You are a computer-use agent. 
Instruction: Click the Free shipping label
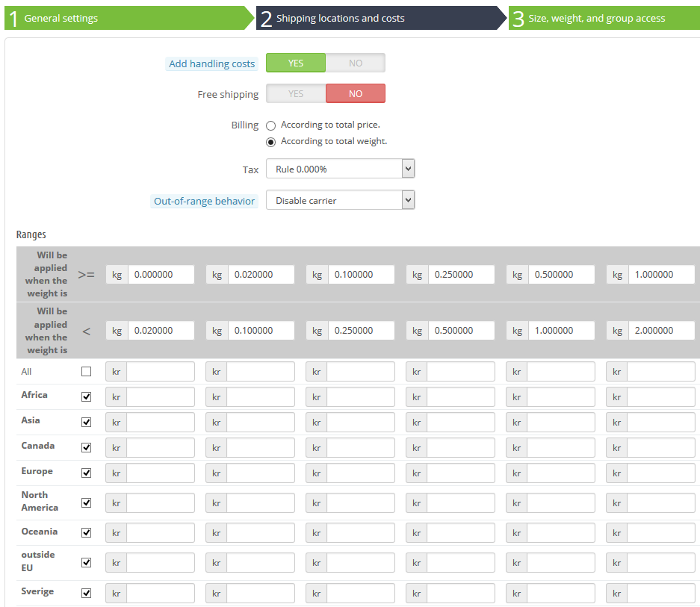tap(228, 95)
